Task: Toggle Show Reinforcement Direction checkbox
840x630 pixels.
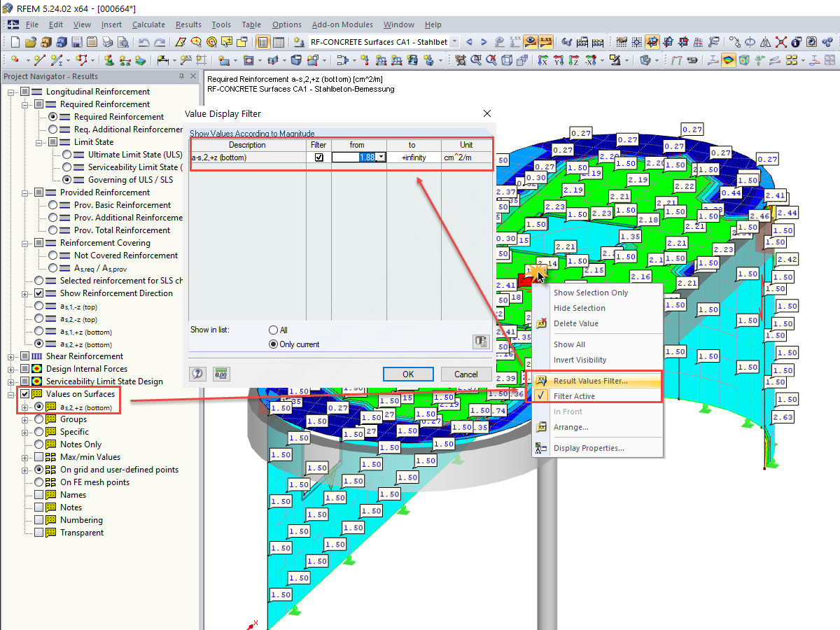Action: (x=38, y=293)
